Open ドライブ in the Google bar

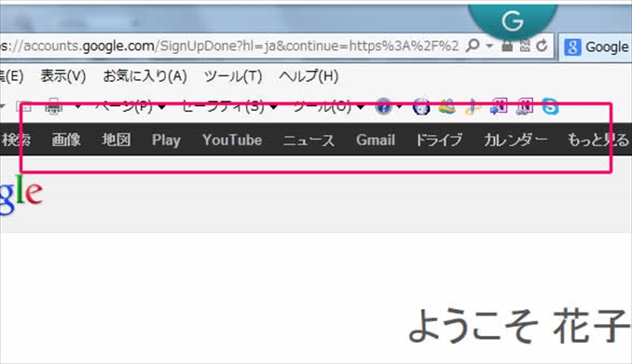tap(439, 140)
